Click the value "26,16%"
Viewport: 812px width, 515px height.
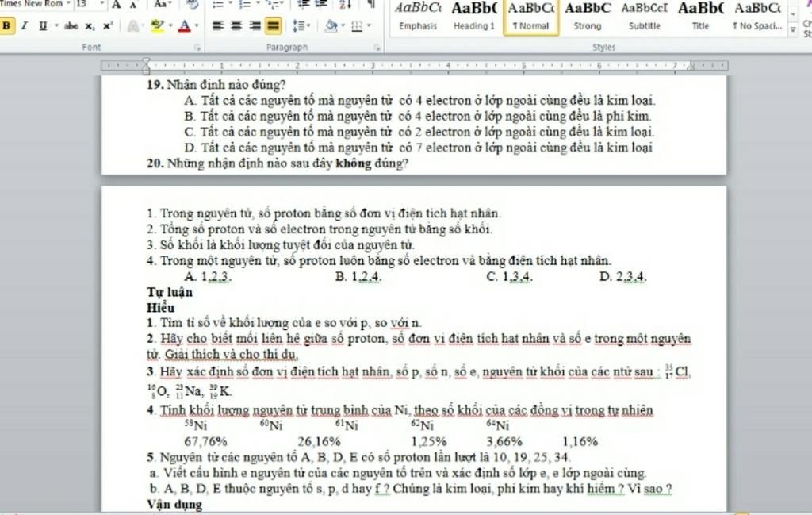[x=319, y=442]
